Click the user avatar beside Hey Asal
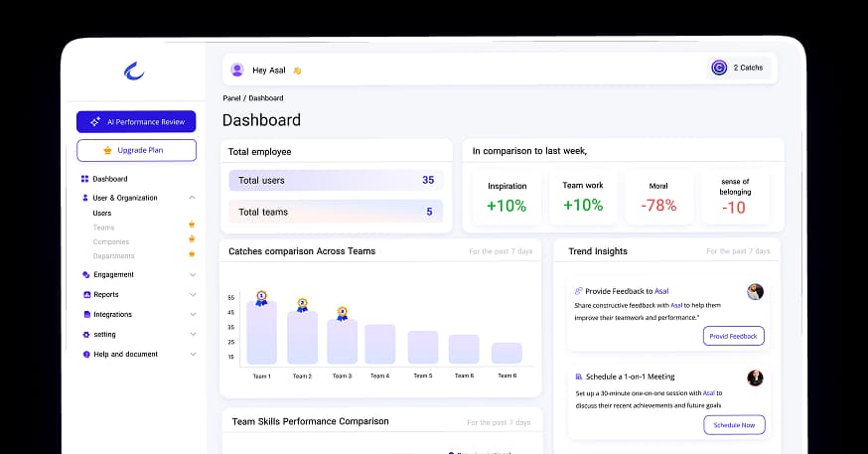The image size is (868, 454). (x=237, y=70)
